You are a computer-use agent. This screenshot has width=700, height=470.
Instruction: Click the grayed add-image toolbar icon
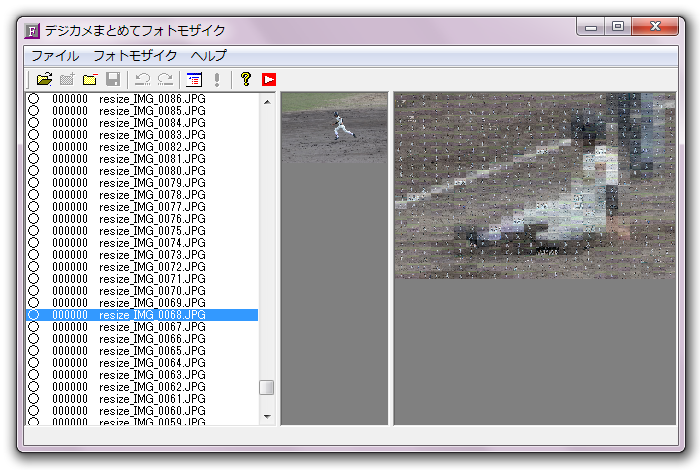click(x=67, y=79)
